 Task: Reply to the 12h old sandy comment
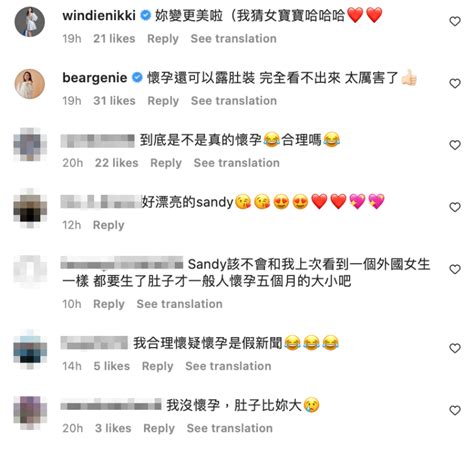[x=109, y=225]
